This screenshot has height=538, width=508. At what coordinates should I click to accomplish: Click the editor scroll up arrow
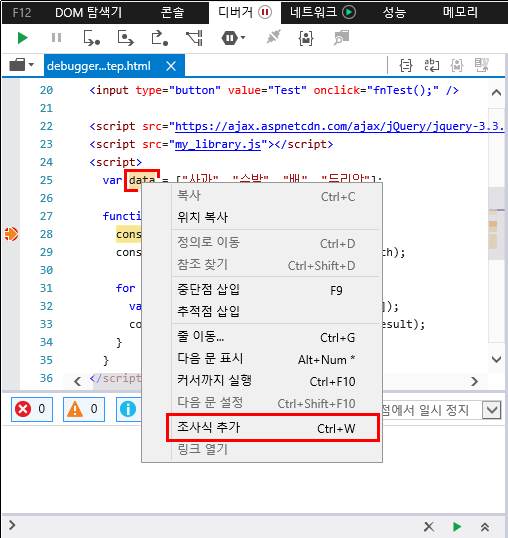pyautogui.click(x=496, y=92)
